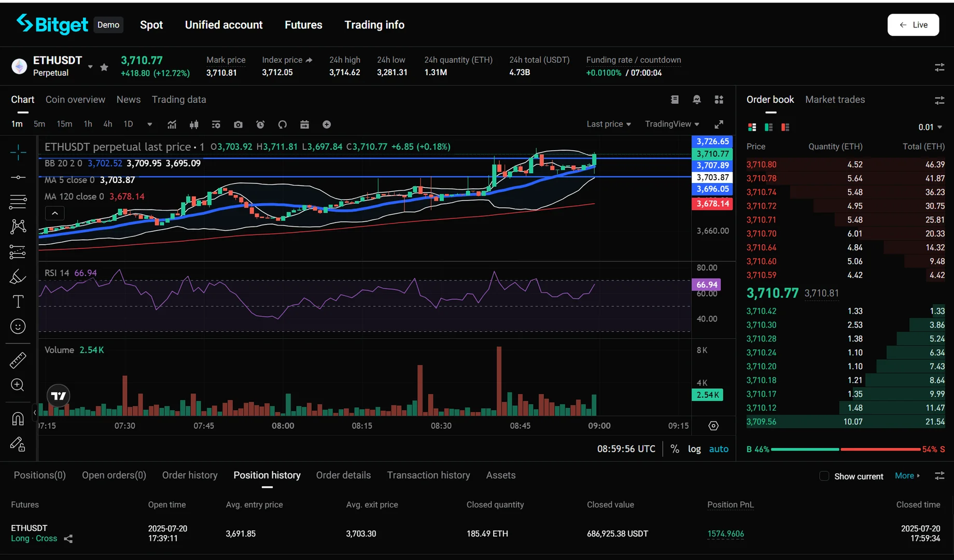Click the Live button
Image resolution: width=954 pixels, height=560 pixels.
tap(913, 25)
